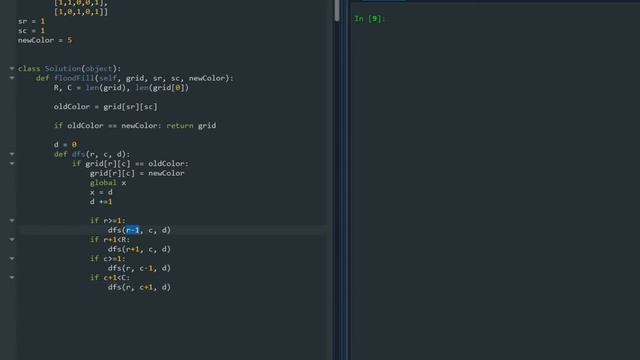Click the line 'x = d'
Image resolution: width=640 pixels, height=360 pixels.
(x=101, y=192)
